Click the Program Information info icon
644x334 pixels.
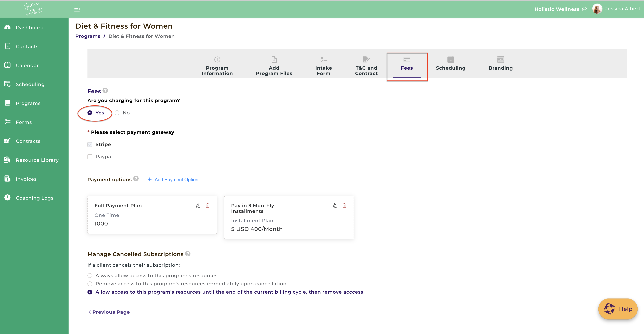[x=217, y=59]
